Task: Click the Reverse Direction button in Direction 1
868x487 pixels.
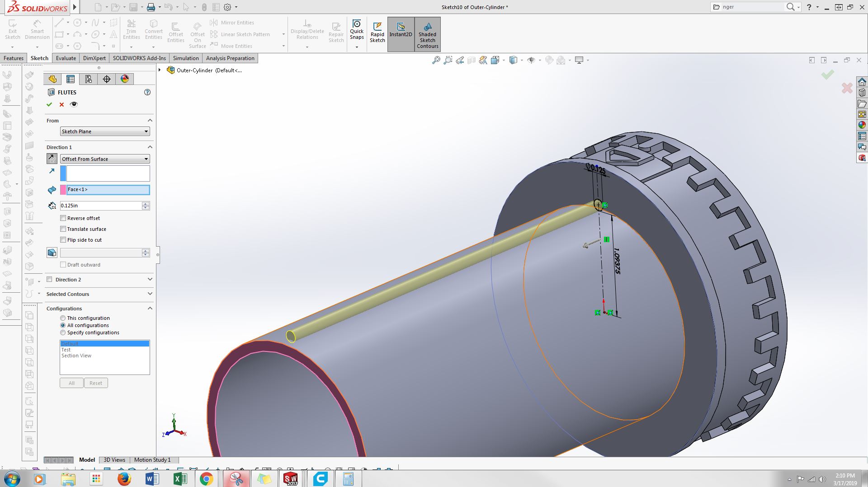Action: pos(52,159)
